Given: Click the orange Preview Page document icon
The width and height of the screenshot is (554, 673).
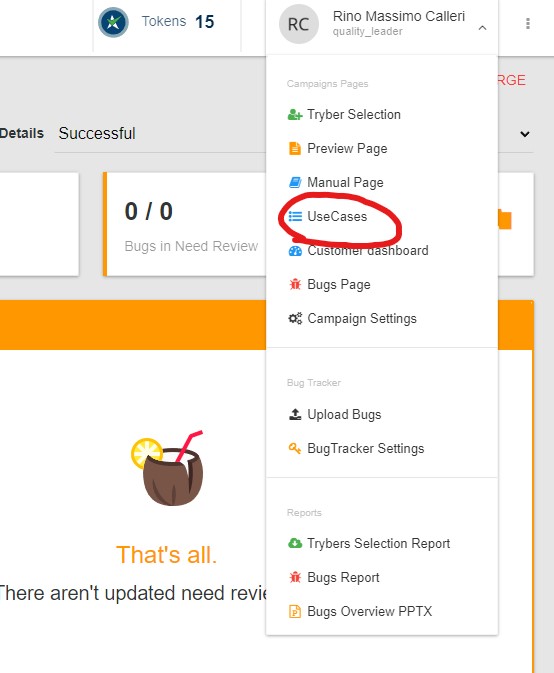Looking at the screenshot, I should (x=295, y=149).
